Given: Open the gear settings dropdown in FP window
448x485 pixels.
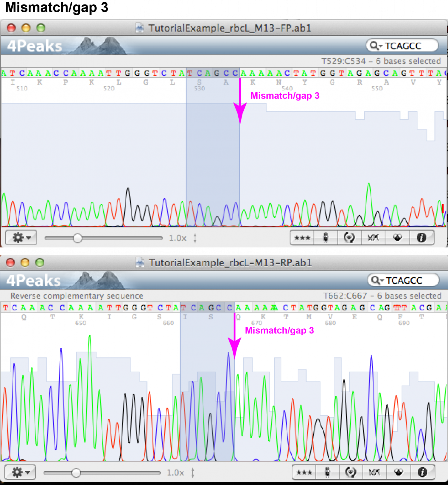Looking at the screenshot, I should 21,238.
